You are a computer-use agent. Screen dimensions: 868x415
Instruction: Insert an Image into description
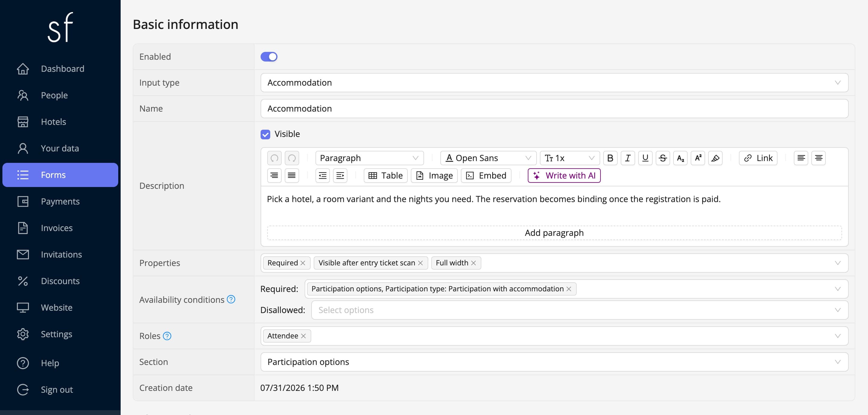point(434,176)
